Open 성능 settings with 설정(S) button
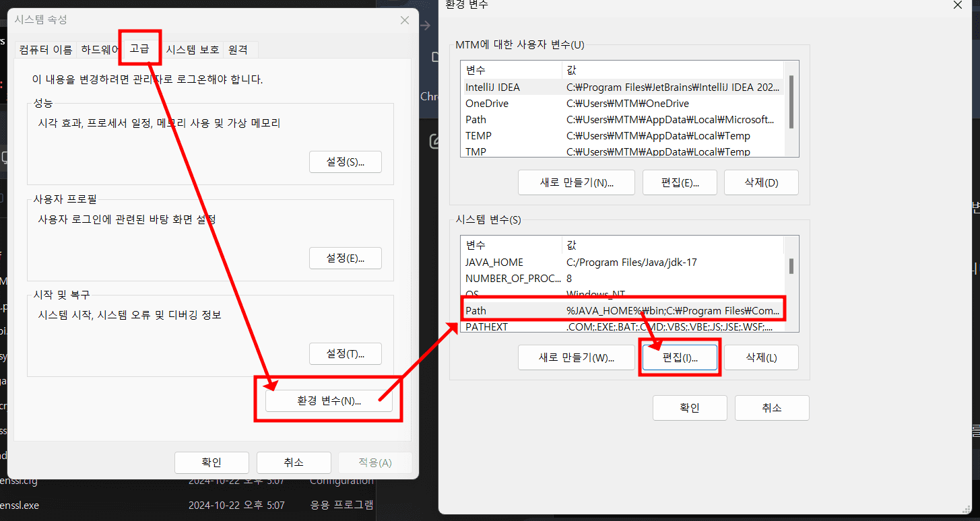The height and width of the screenshot is (521, 980). [345, 162]
